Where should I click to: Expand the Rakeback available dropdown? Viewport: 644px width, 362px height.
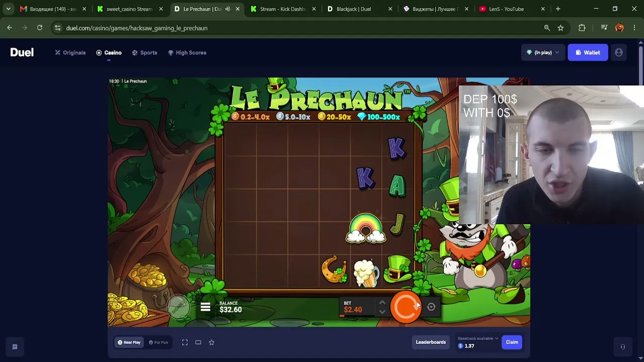478,338
